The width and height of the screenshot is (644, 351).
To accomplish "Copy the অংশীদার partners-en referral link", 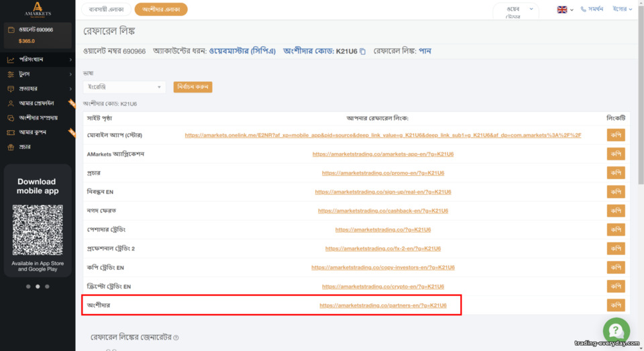I will tap(616, 305).
